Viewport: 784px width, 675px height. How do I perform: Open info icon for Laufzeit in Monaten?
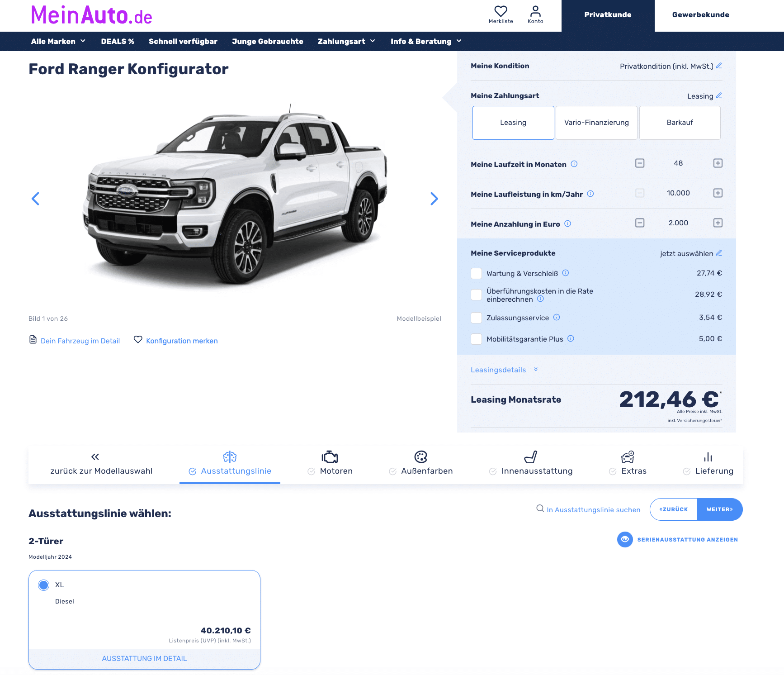(x=574, y=164)
